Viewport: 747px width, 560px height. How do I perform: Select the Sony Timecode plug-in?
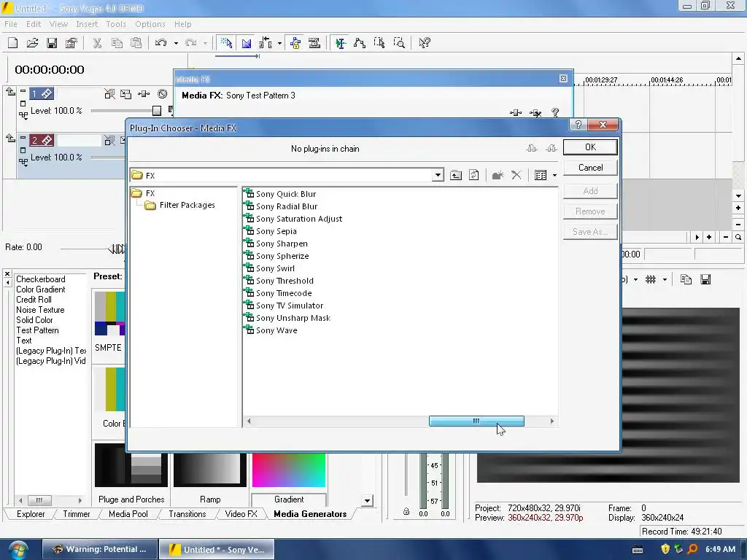click(x=278, y=293)
